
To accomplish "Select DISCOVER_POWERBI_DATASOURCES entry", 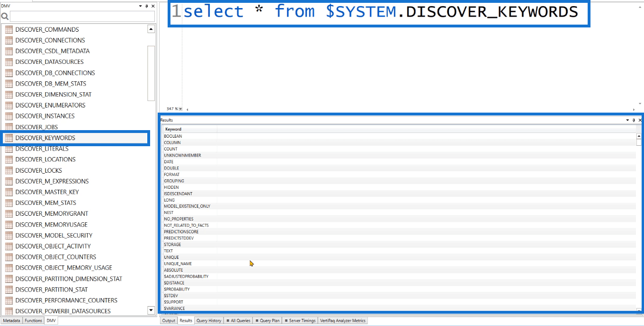I will tap(63, 311).
